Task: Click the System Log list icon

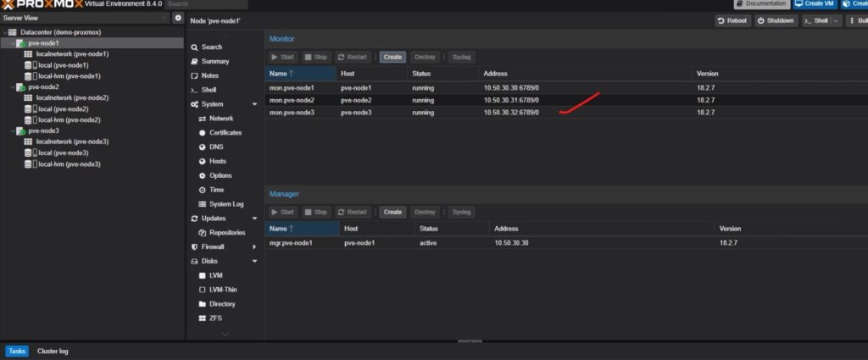Action: 203,204
